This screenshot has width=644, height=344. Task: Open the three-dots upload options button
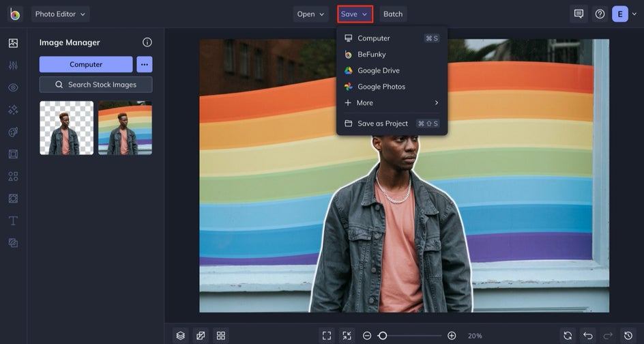coord(145,65)
